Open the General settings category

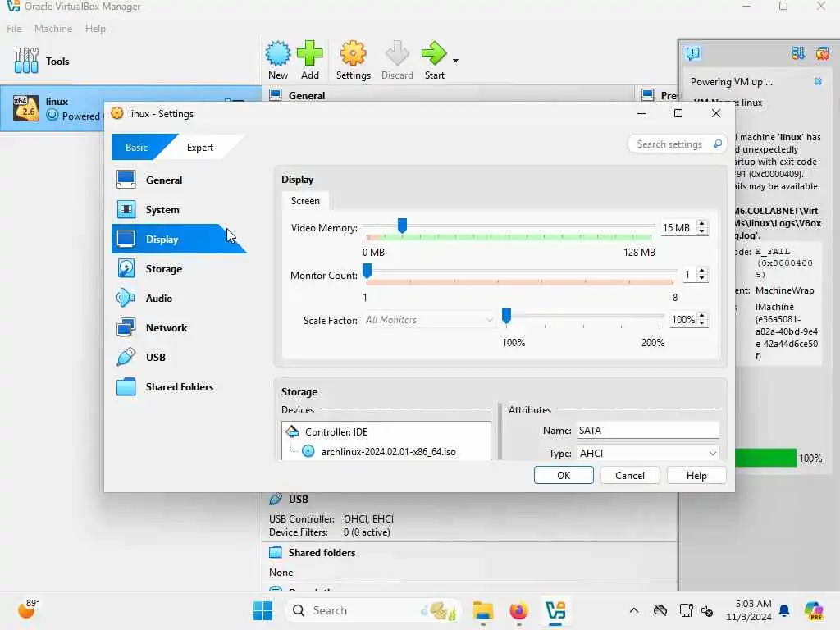[164, 180]
